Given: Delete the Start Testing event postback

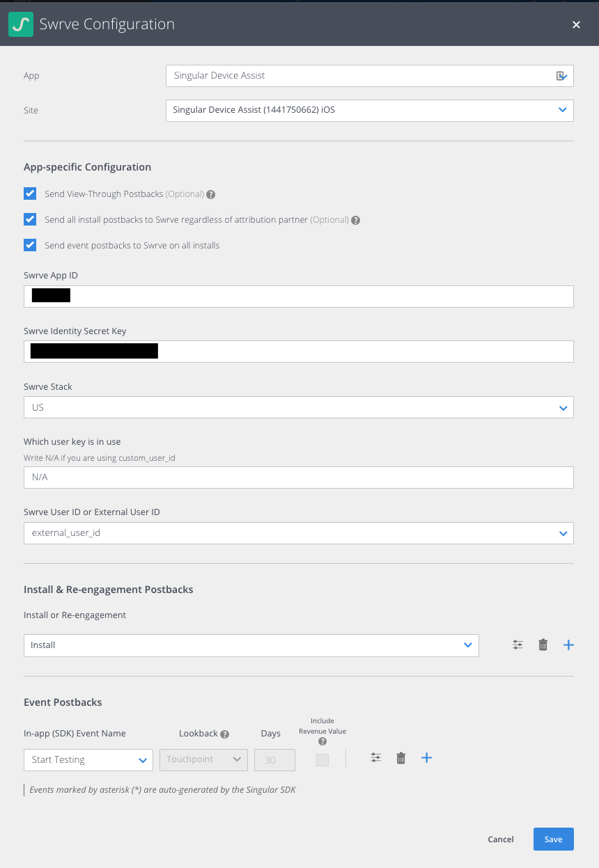Looking at the screenshot, I should pyautogui.click(x=401, y=758).
